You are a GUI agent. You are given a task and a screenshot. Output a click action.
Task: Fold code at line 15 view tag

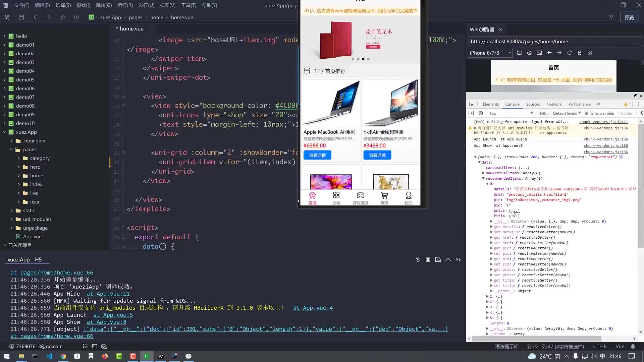pos(123,97)
